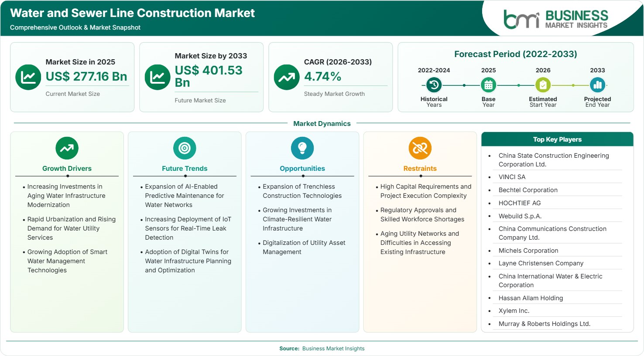644x356 pixels.
Task: Click the Restraints heading
Action: 420,168
